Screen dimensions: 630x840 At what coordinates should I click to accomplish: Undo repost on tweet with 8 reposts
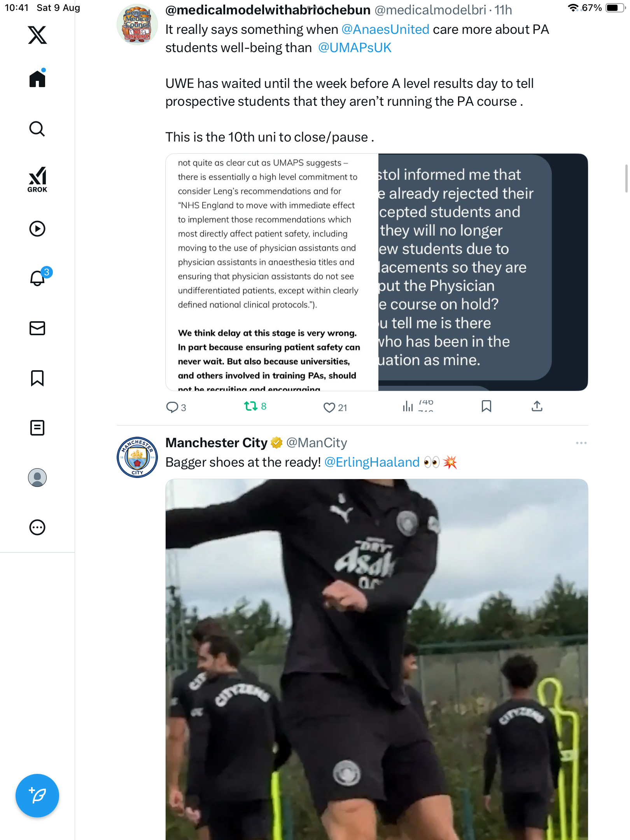[255, 406]
